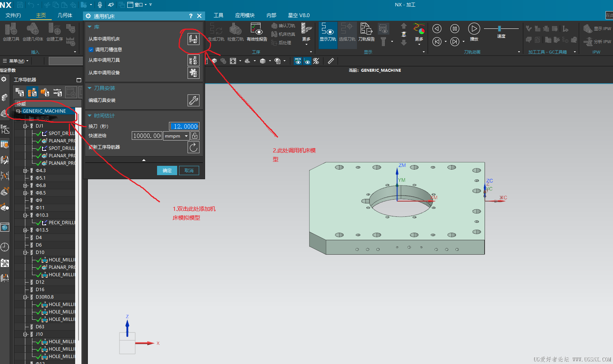Click the 换刀 (秒) input field
The height and width of the screenshot is (364, 613).
point(184,126)
